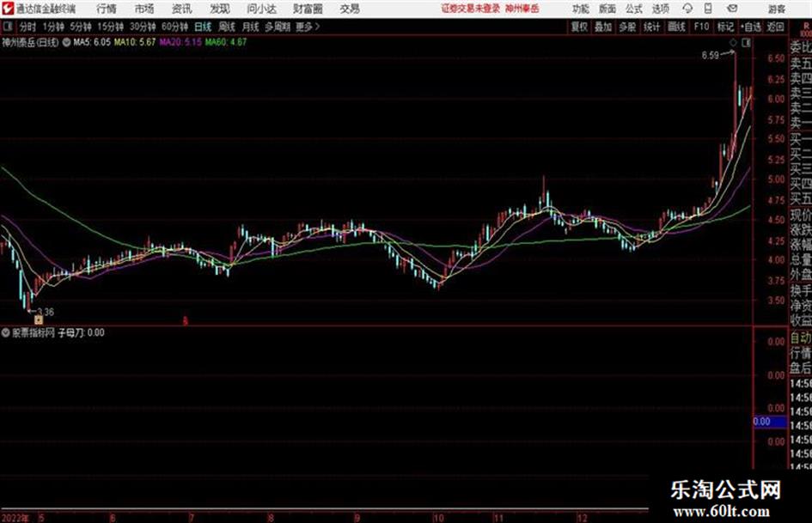The height and width of the screenshot is (523, 812).
Task: Click the MA5: 6.05 value label
Action: pos(92,42)
